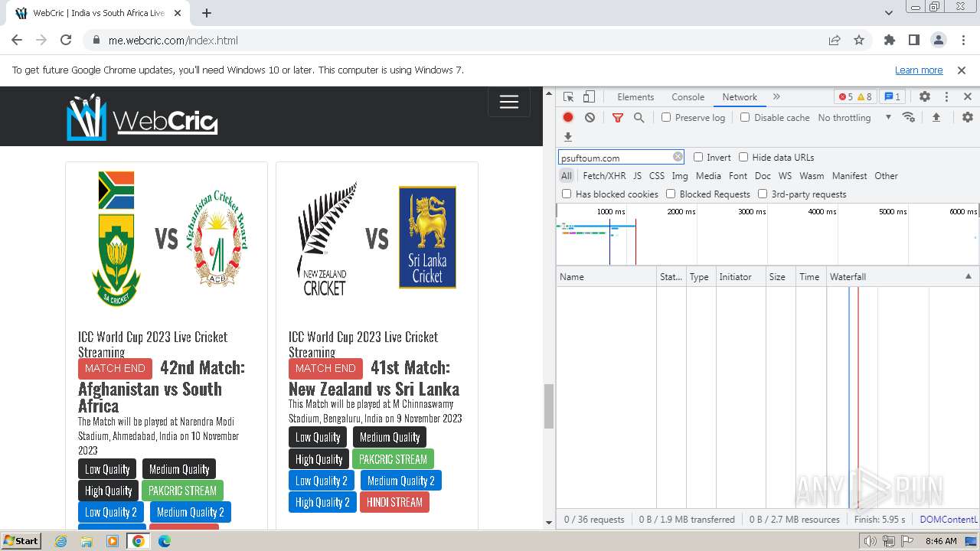The height and width of the screenshot is (551, 980).
Task: Click the WebCric logo
Action: (142, 117)
